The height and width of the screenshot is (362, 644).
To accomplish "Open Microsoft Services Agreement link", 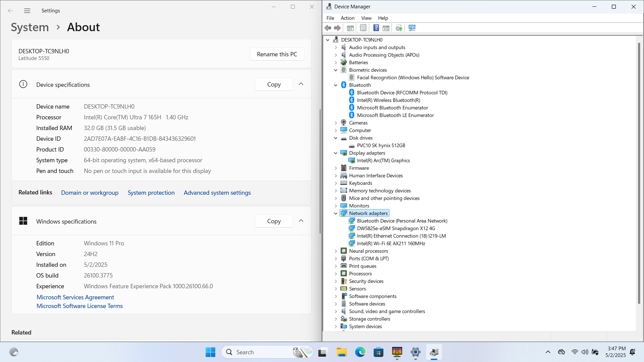I will 75,297.
